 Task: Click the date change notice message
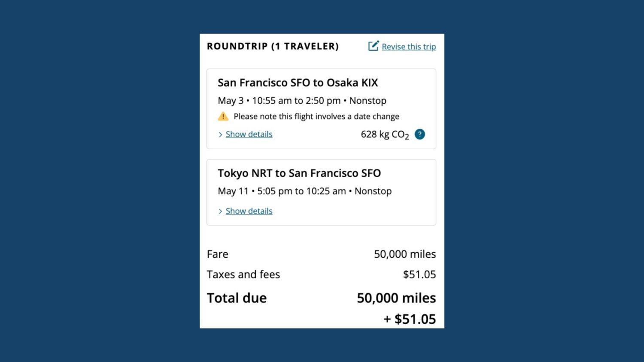pyautogui.click(x=316, y=116)
